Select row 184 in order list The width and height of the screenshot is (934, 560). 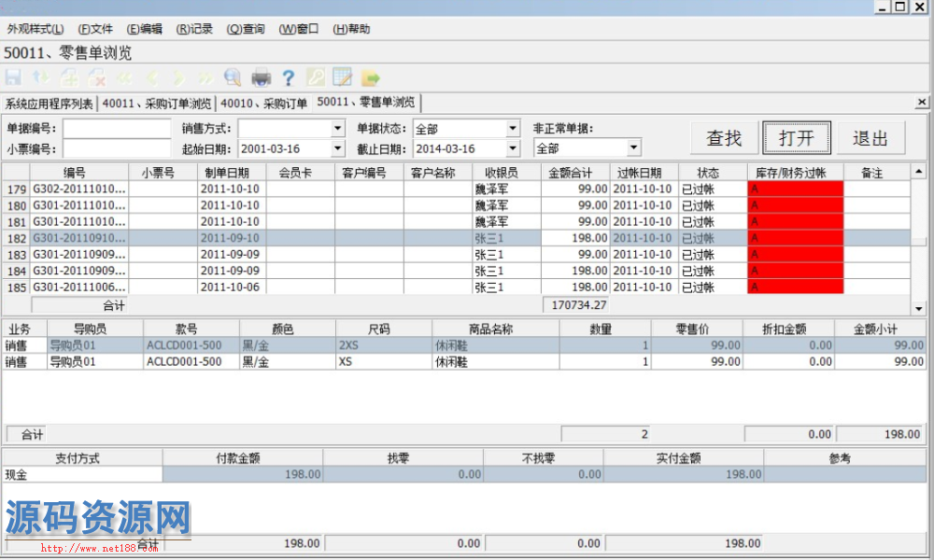coord(456,271)
